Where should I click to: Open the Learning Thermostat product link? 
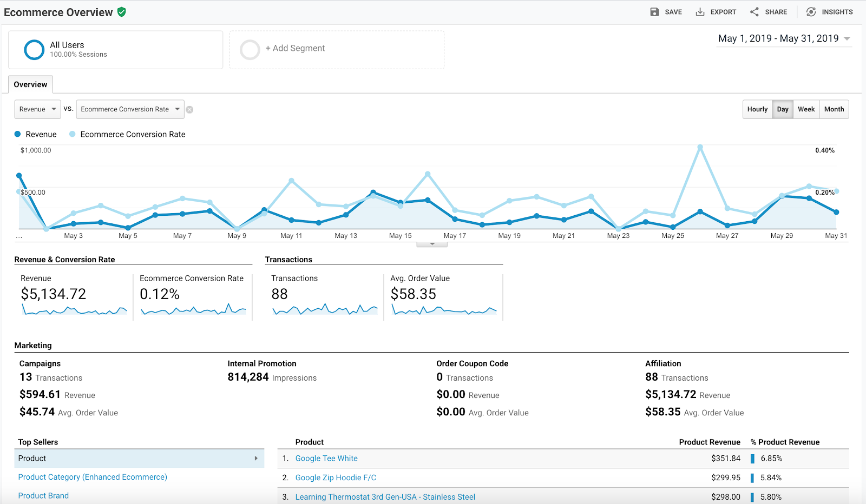pos(385,496)
